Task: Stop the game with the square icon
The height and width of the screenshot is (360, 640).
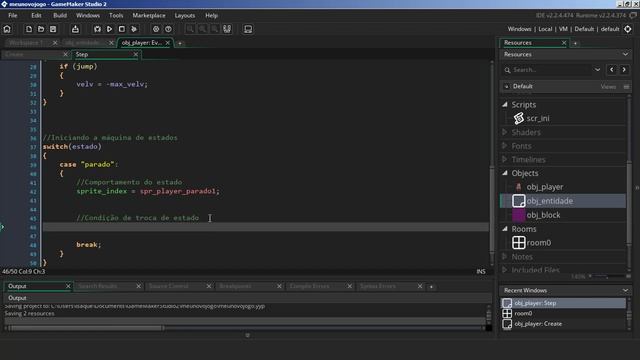Action: [122, 29]
